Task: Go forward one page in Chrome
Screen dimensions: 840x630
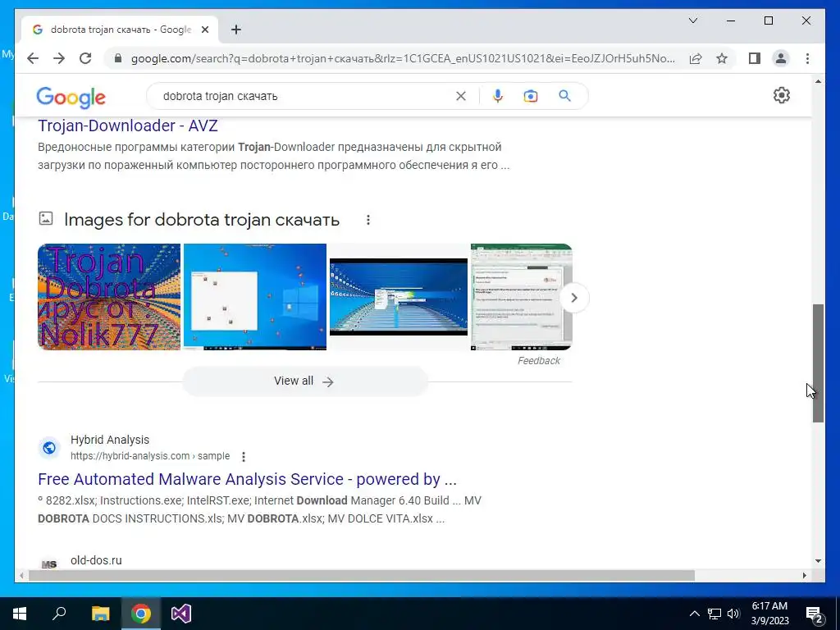Action: 59,58
